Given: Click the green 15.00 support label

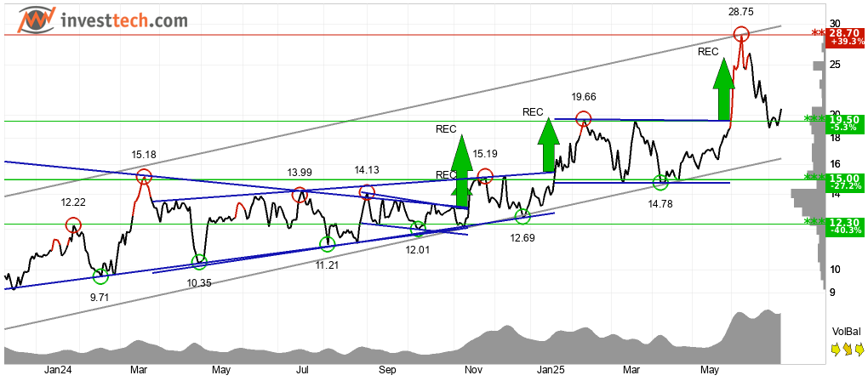Looking at the screenshot, I should (843, 182).
